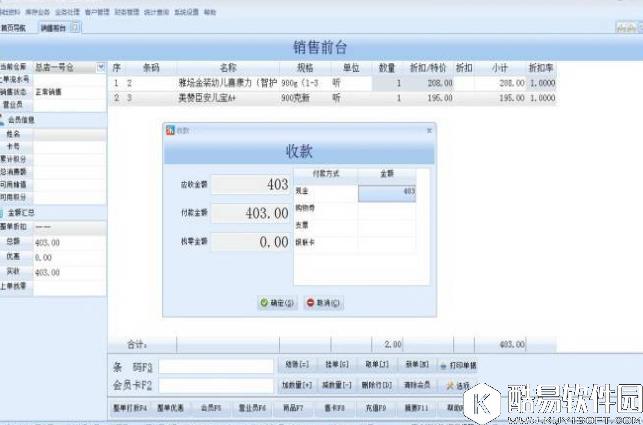This screenshot has height=425, width=643.
Task: Click the 找零金额 field showing 0.00
Action: point(251,242)
